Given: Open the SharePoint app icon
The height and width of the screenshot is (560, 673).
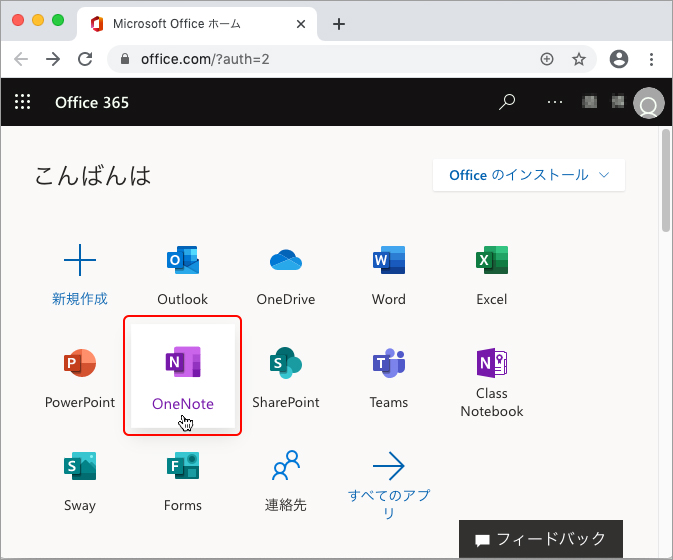Looking at the screenshot, I should pos(286,365).
